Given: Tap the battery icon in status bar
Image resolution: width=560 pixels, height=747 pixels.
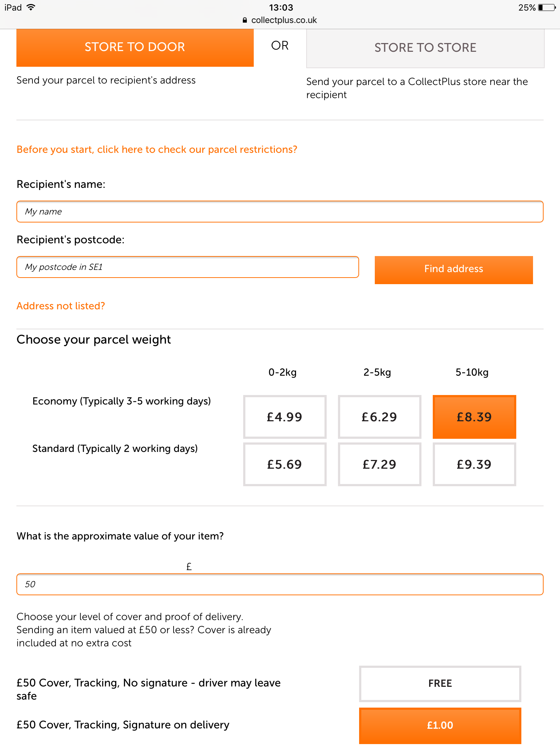Looking at the screenshot, I should (x=547, y=8).
